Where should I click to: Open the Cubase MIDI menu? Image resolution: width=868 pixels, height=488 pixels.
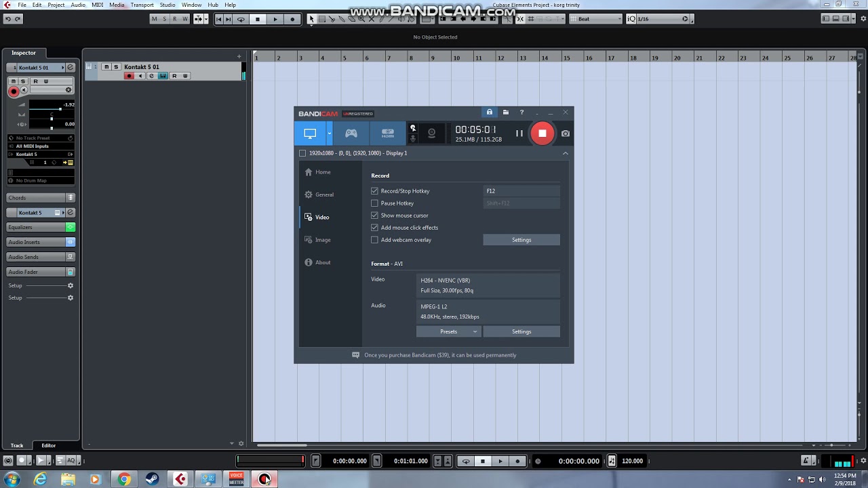(x=97, y=5)
